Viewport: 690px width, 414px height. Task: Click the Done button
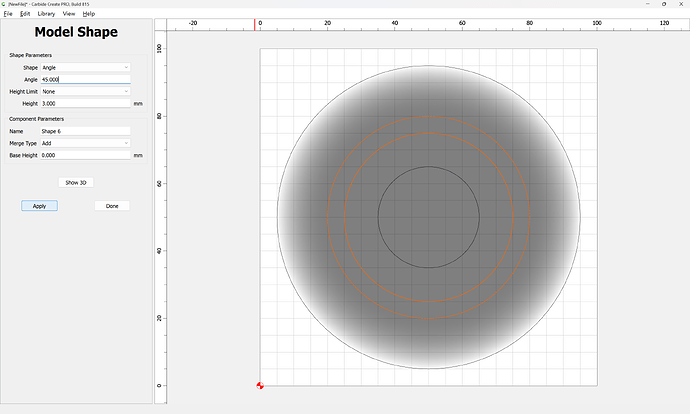pos(112,206)
